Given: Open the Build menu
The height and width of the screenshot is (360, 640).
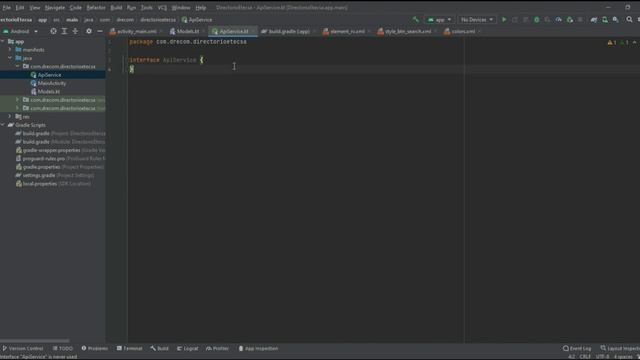Looking at the screenshot, I should [116, 8].
